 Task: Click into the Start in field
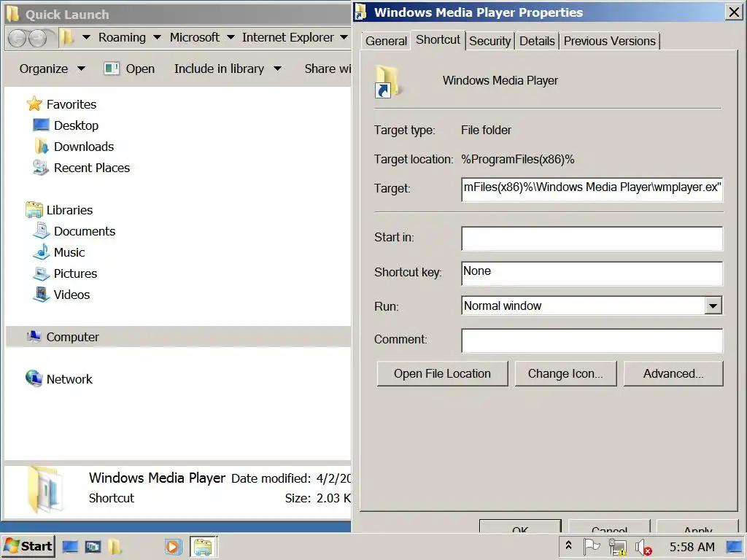pos(592,238)
